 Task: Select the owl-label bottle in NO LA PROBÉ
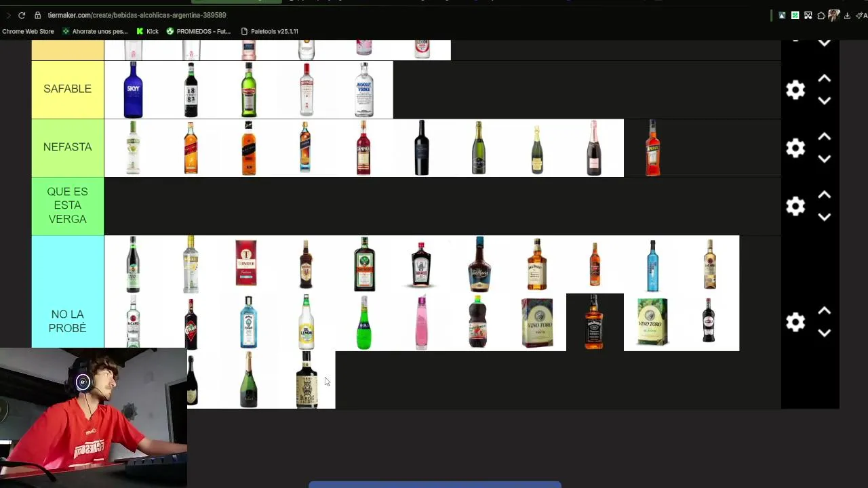pyautogui.click(x=306, y=380)
